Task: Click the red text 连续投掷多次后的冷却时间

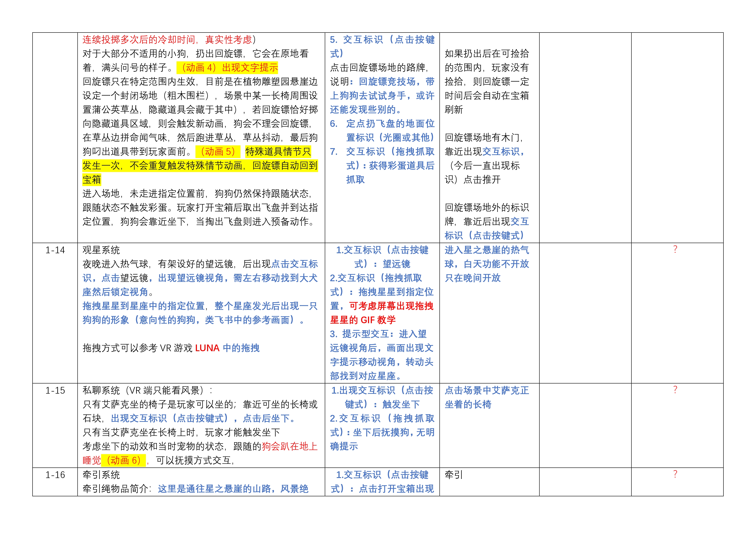Action: click(x=139, y=39)
